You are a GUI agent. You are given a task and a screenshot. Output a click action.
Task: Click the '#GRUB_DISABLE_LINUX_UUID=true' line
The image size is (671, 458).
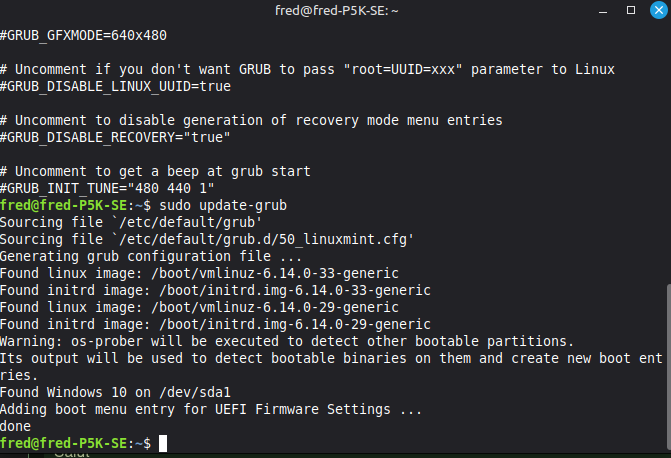tap(108, 86)
